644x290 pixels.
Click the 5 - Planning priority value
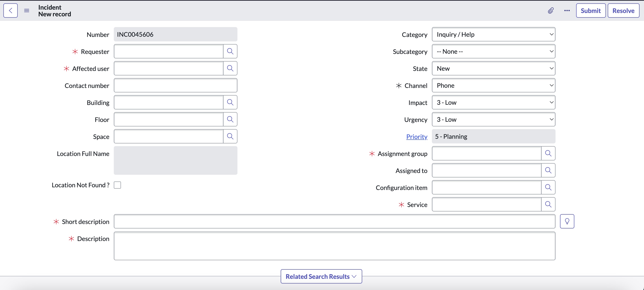(493, 136)
